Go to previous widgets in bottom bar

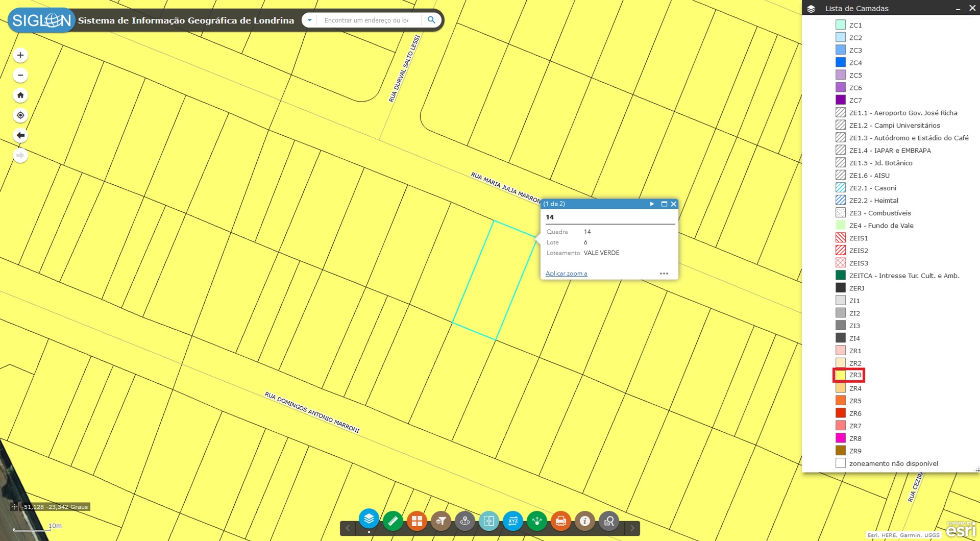pos(348,528)
